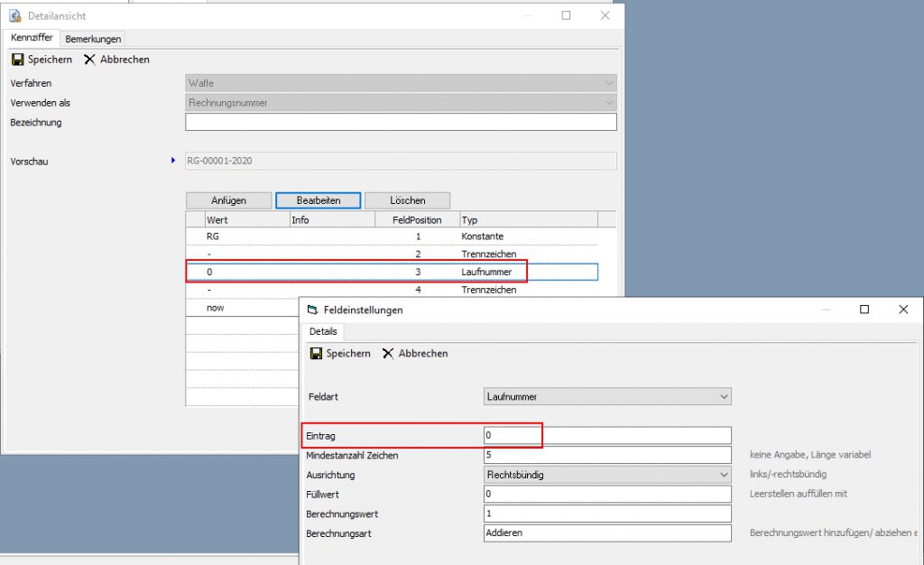Click the save disk icon in Detailansicht
Image resolution: width=924 pixels, height=565 pixels.
(x=17, y=60)
